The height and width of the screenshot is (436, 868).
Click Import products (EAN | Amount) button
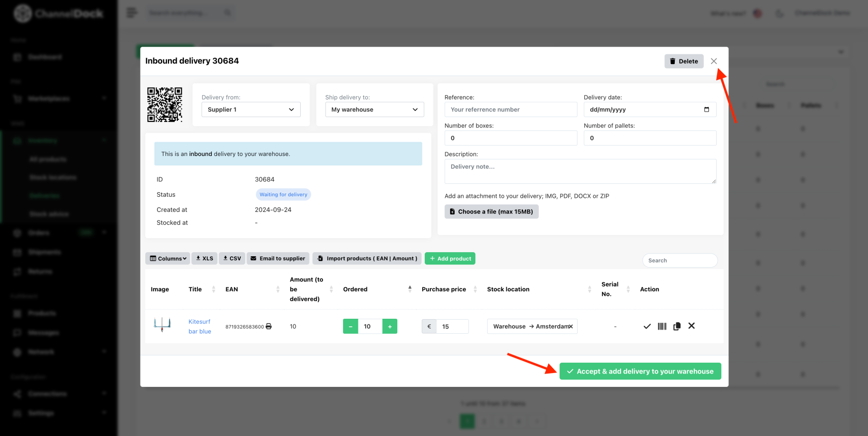coord(367,258)
